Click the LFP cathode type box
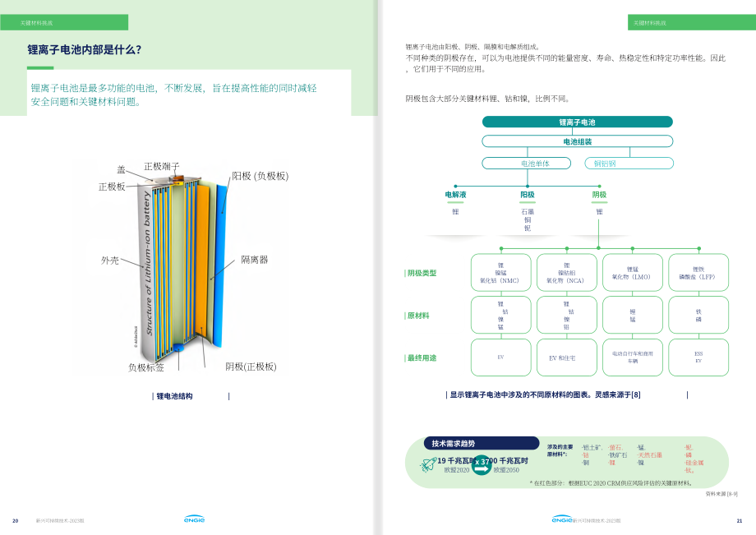The width and height of the screenshot is (756, 535). tap(698, 273)
